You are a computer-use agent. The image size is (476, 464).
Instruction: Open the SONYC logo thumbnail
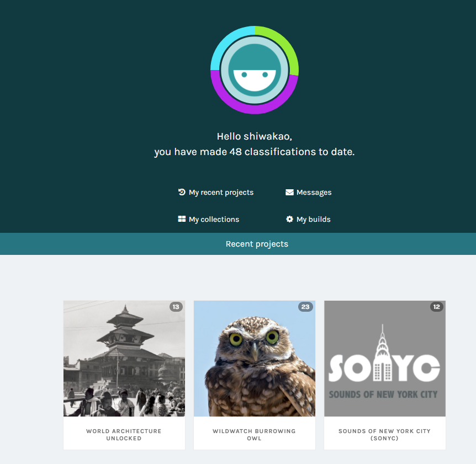coord(385,359)
